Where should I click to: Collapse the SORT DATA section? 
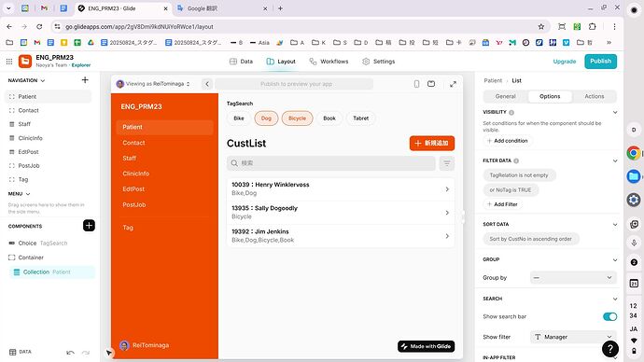615,224
